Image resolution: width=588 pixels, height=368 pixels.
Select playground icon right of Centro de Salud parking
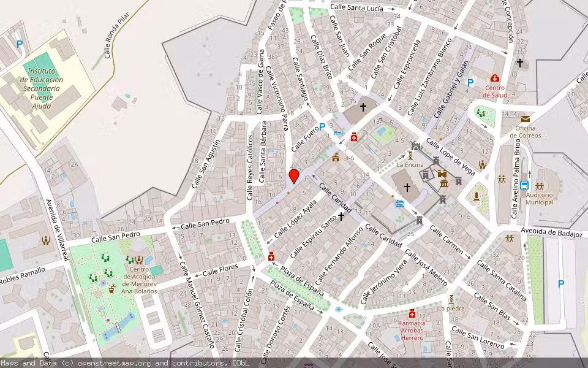click(x=481, y=112)
